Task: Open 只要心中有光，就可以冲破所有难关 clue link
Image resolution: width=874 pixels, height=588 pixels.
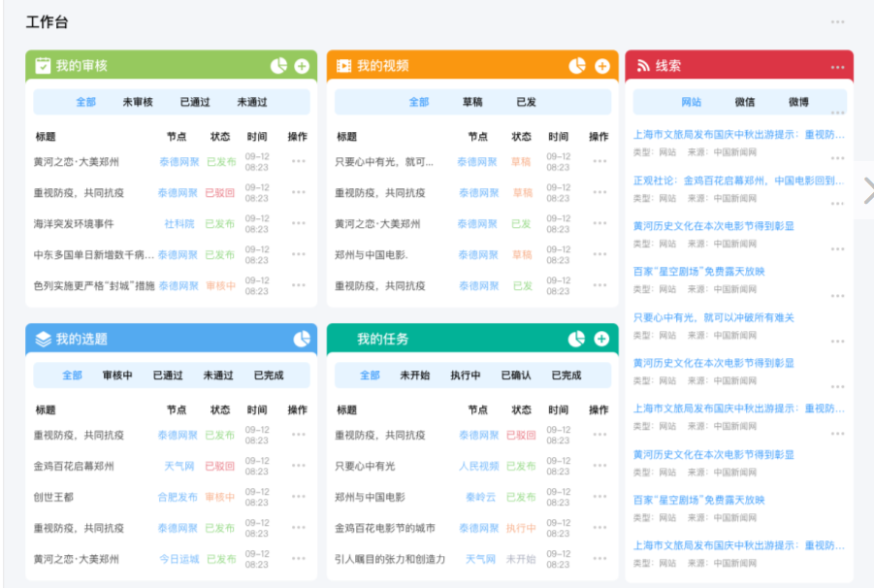Action: click(x=714, y=317)
